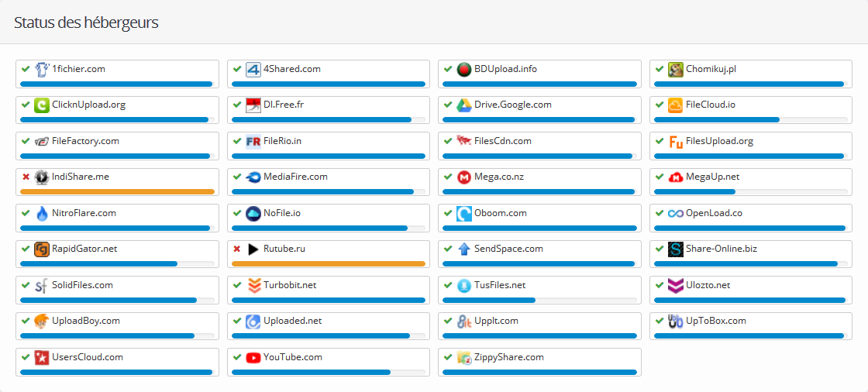Click the 'Chomikuj.pl' host name
Screen dimensions: 868x392
coord(711,69)
